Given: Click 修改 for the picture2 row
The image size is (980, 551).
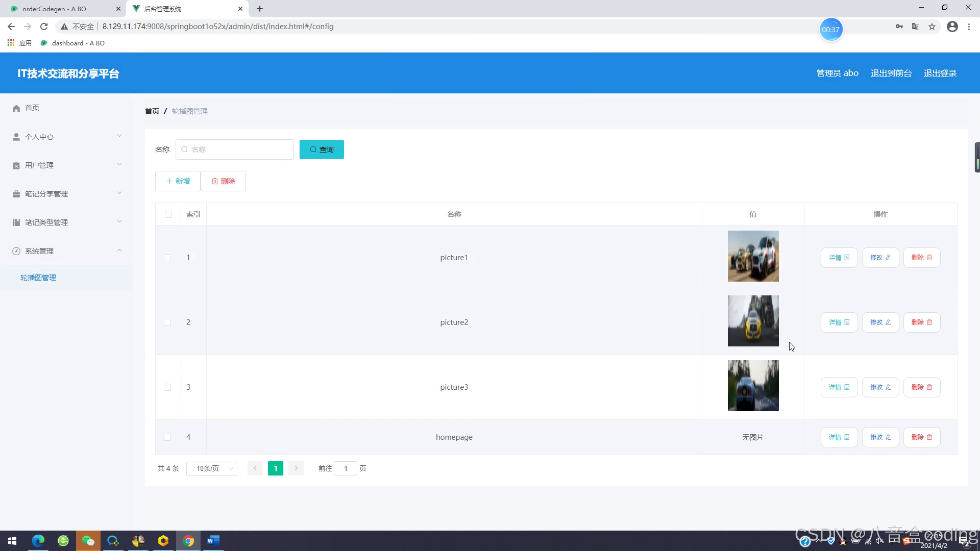Looking at the screenshot, I should click(x=880, y=322).
